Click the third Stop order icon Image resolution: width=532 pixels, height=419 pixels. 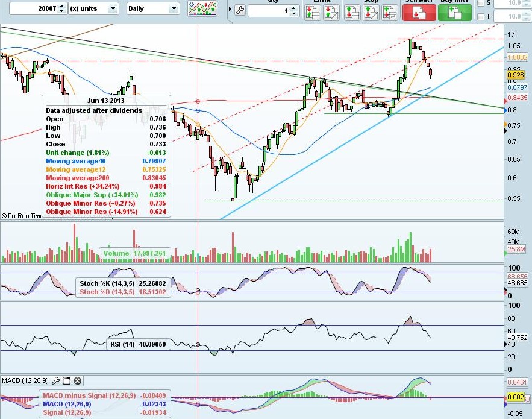(x=389, y=12)
